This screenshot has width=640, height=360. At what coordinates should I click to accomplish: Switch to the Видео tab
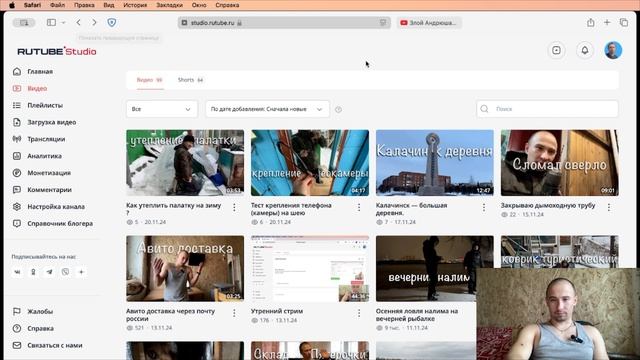coord(149,80)
